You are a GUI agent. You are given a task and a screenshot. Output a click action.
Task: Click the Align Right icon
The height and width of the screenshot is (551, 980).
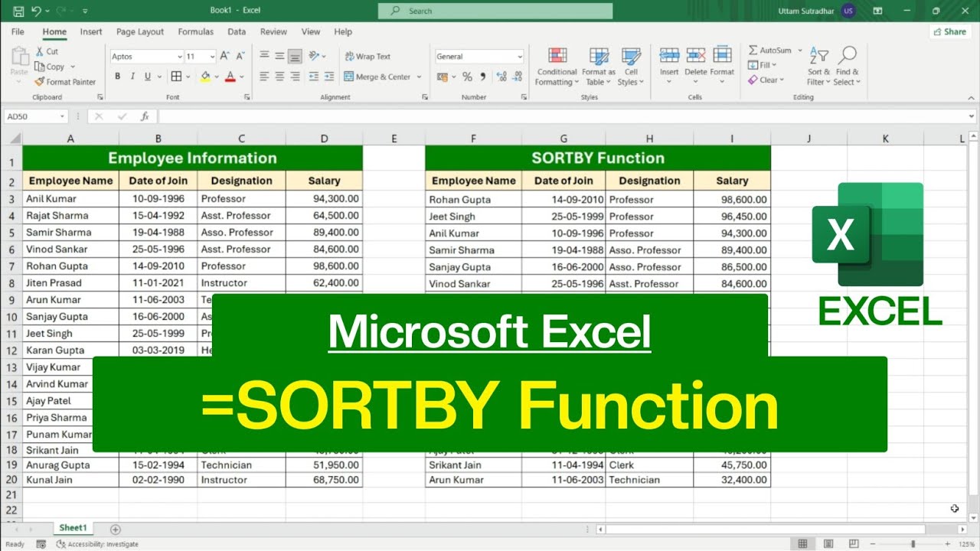pos(295,77)
